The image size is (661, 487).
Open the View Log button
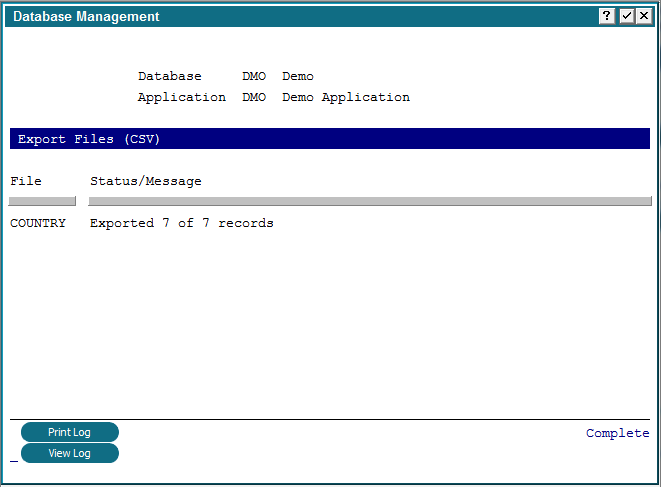70,453
